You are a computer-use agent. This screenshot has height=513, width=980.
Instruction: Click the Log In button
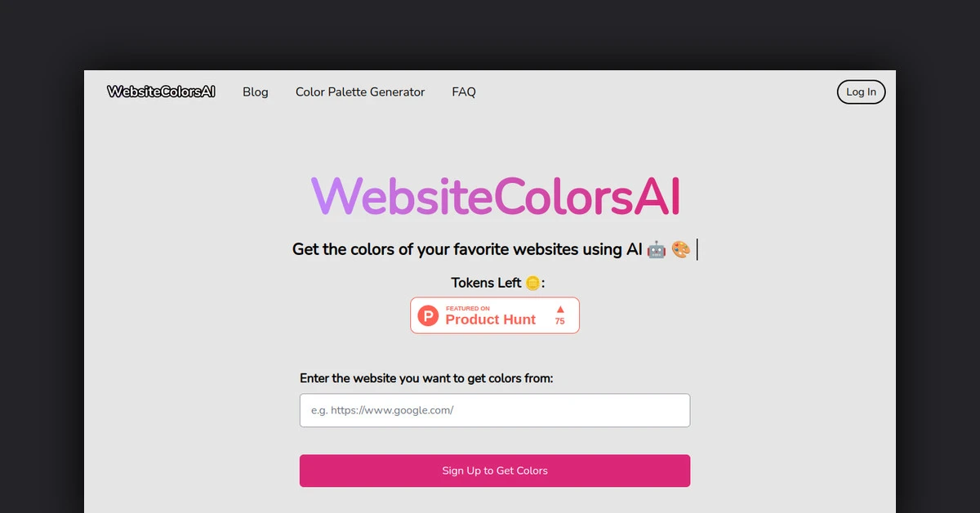[861, 91]
